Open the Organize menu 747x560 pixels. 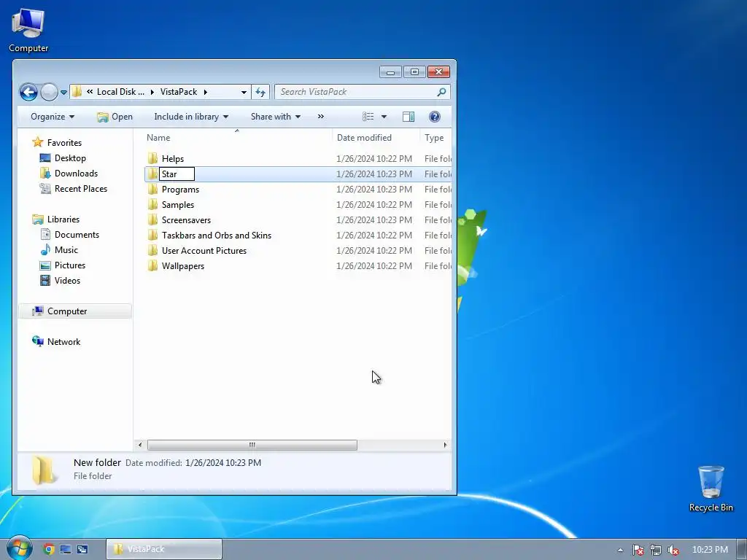click(x=53, y=117)
